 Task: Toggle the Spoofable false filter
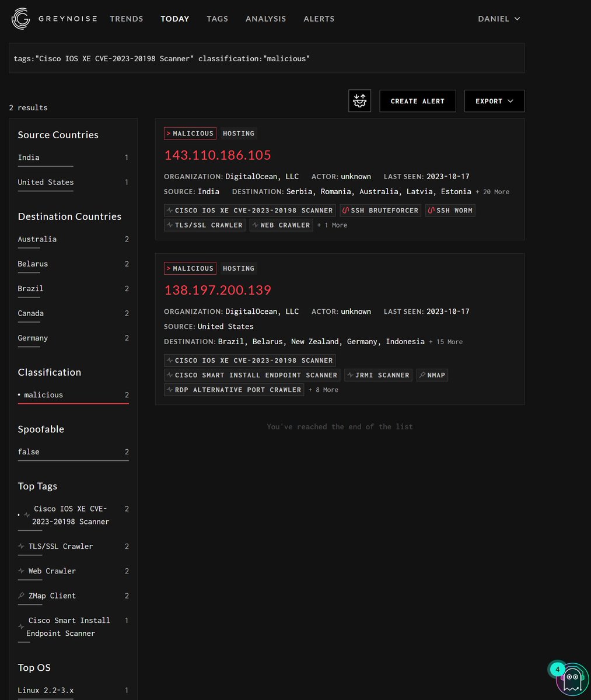pyautogui.click(x=74, y=452)
